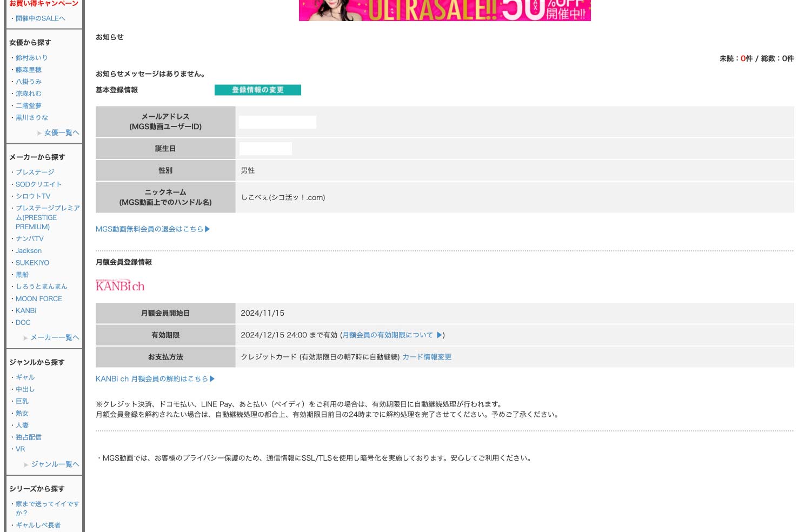This screenshot has width=798, height=532.
Task: Click the 月額会員登録情報 heading
Action: point(124,262)
